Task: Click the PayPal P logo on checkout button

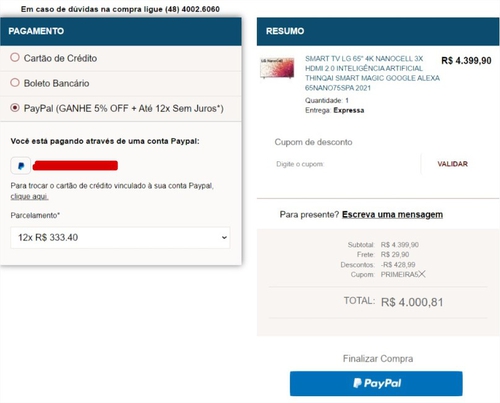Action: coord(357,383)
